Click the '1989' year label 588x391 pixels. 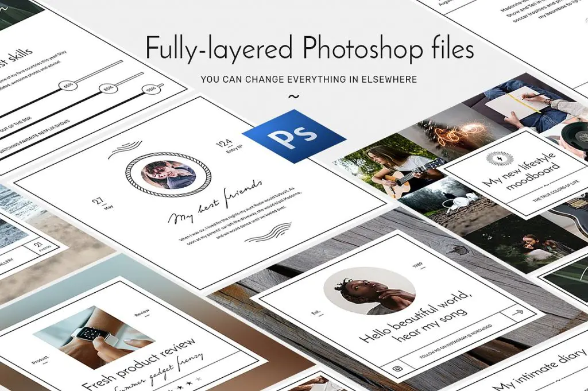click(418, 266)
